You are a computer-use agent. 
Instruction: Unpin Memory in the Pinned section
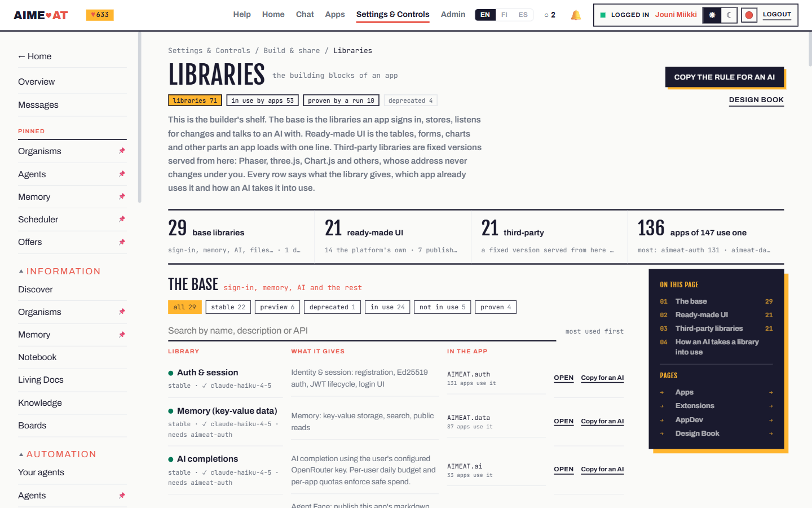122,196
